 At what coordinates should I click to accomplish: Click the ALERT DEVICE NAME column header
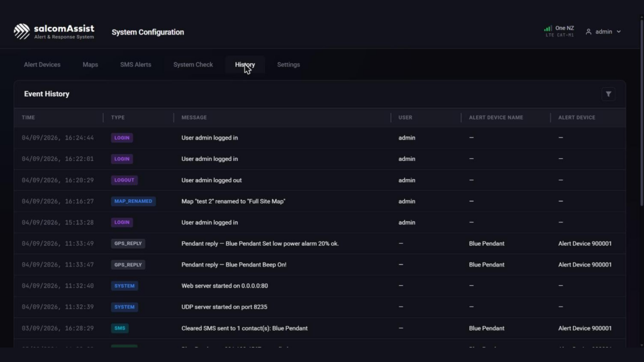496,118
